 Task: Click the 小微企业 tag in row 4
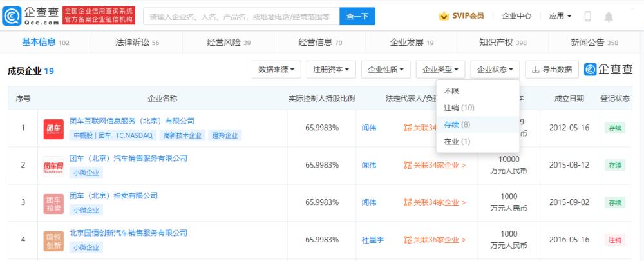pyautogui.click(x=86, y=247)
